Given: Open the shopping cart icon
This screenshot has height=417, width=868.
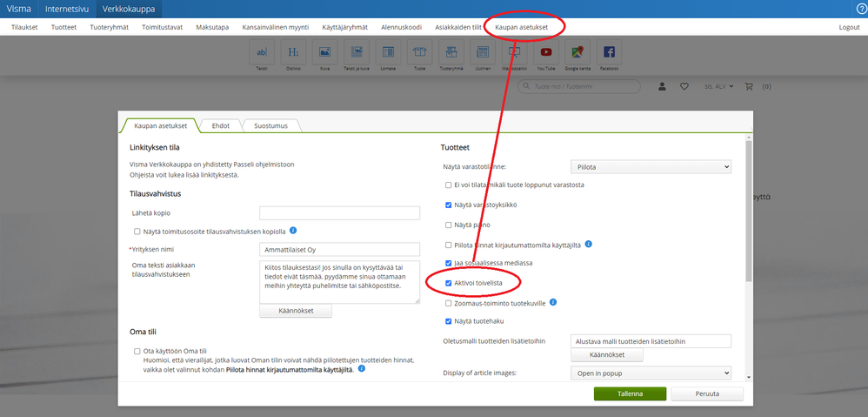Looking at the screenshot, I should [x=750, y=86].
